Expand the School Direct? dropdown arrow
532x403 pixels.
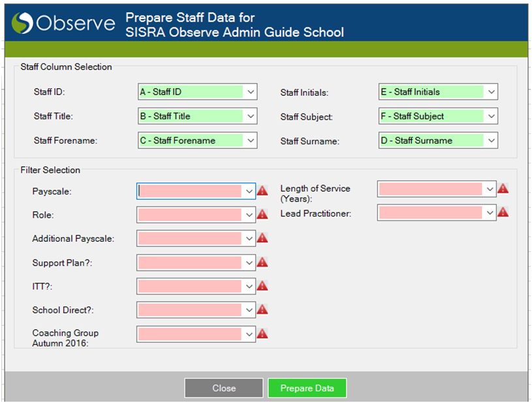(x=249, y=310)
